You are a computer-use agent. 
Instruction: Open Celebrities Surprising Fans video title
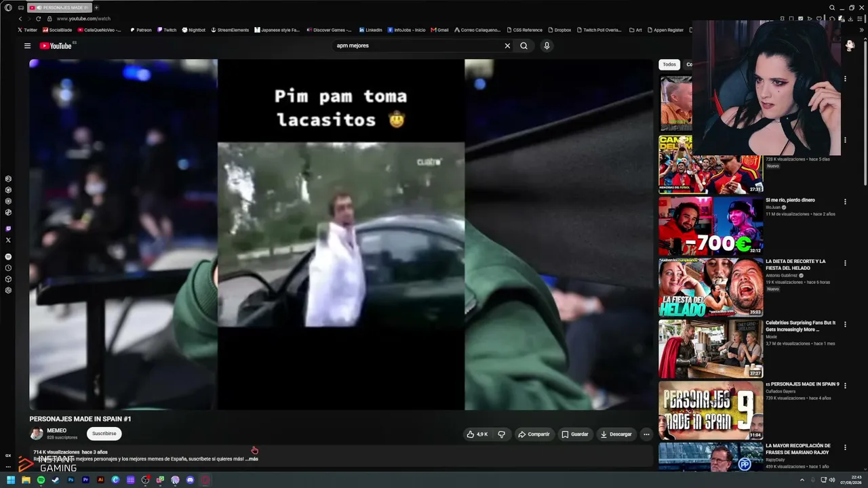(x=800, y=326)
